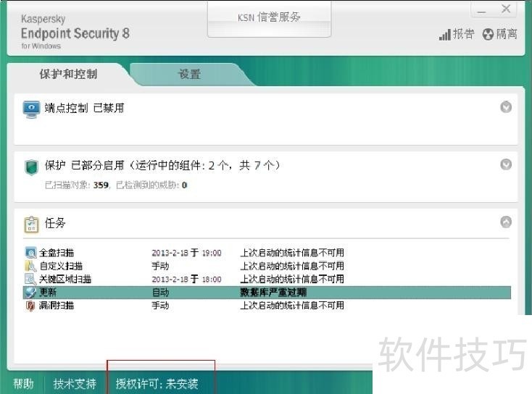Click the 任务 clipboard icon
532x394 pixels.
[32, 224]
